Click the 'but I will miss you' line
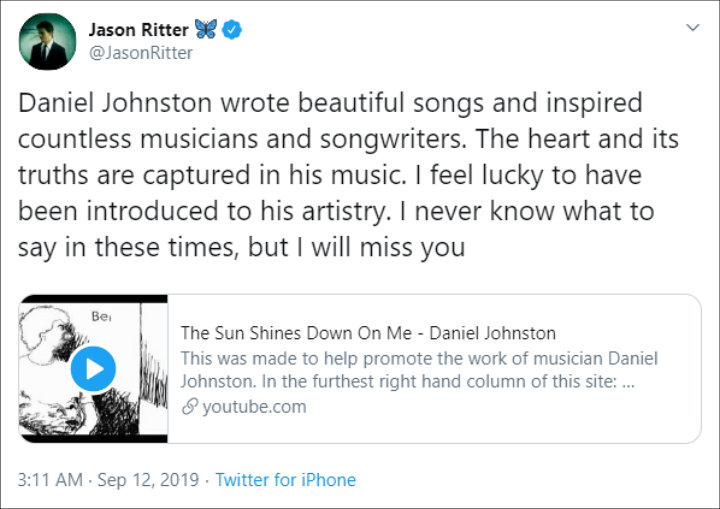 tap(357, 247)
